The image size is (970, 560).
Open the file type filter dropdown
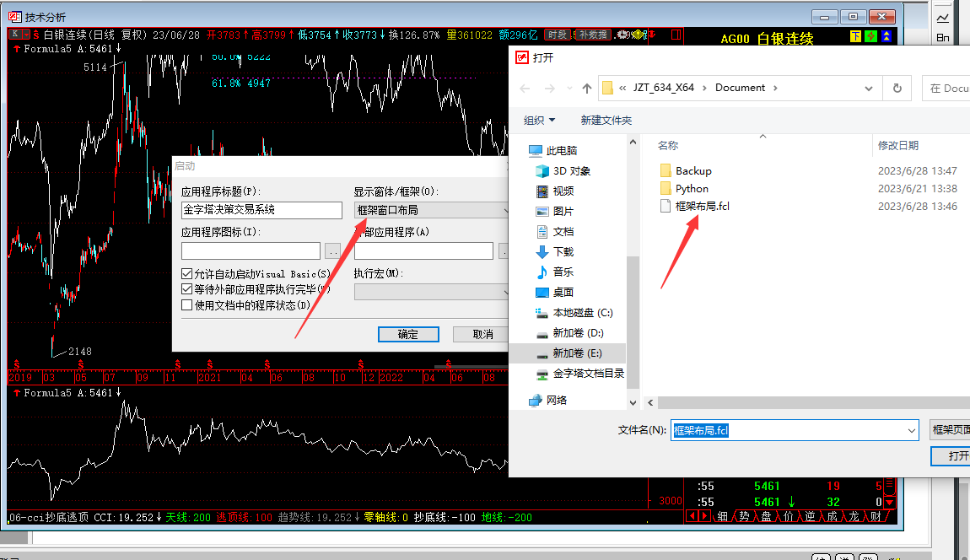click(x=951, y=429)
